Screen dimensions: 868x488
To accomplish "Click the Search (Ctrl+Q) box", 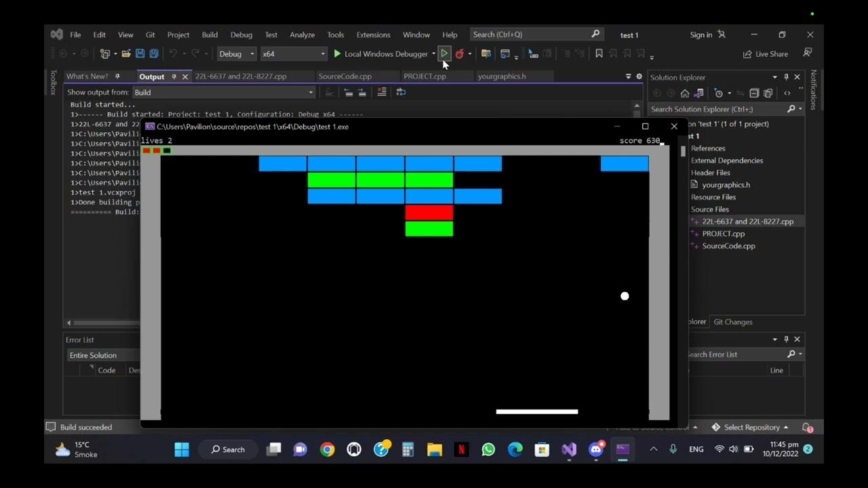I will pyautogui.click(x=536, y=35).
